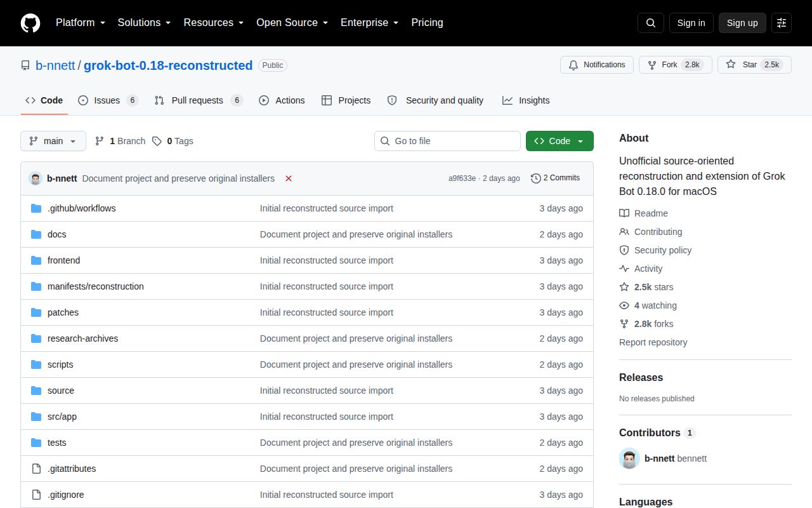Open the Tags list

tap(173, 141)
